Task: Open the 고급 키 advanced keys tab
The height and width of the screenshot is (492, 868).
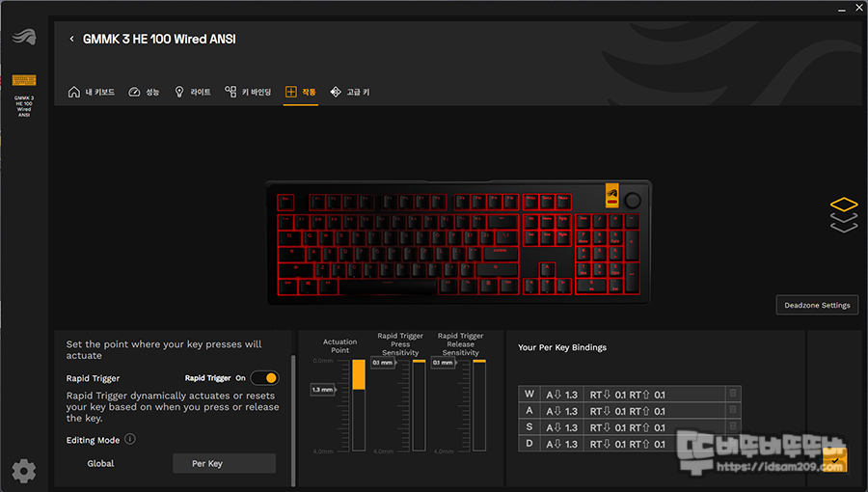Action: tap(350, 92)
